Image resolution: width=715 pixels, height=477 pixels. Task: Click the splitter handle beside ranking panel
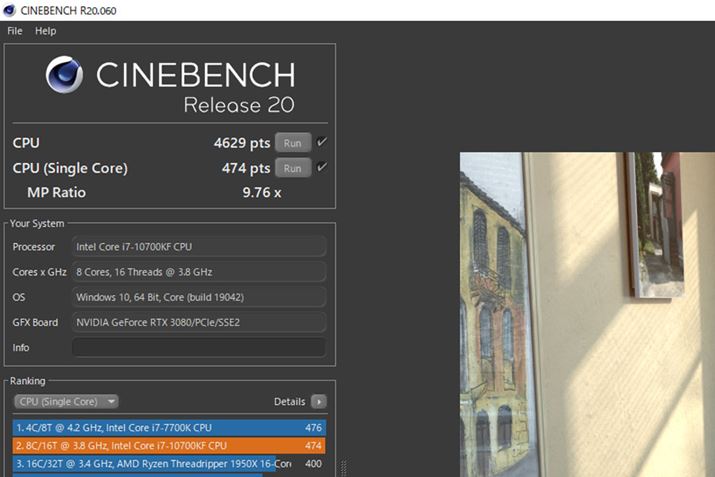pos(344,468)
